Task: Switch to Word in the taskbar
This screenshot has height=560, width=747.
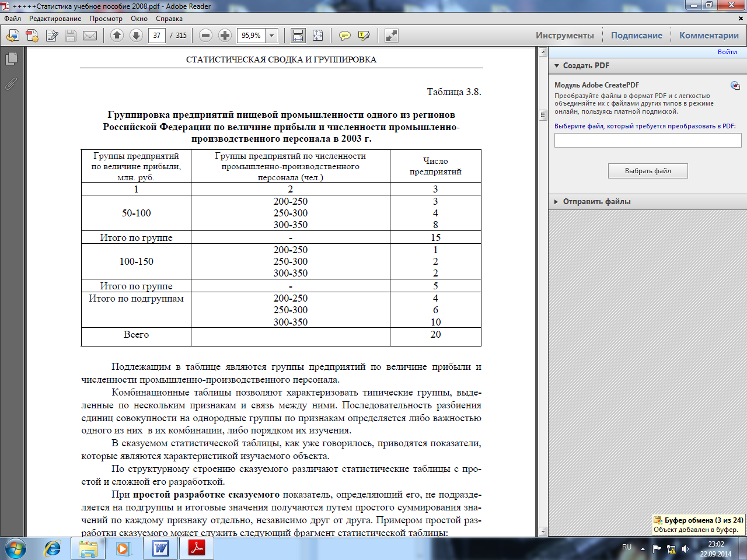Action: 160,549
